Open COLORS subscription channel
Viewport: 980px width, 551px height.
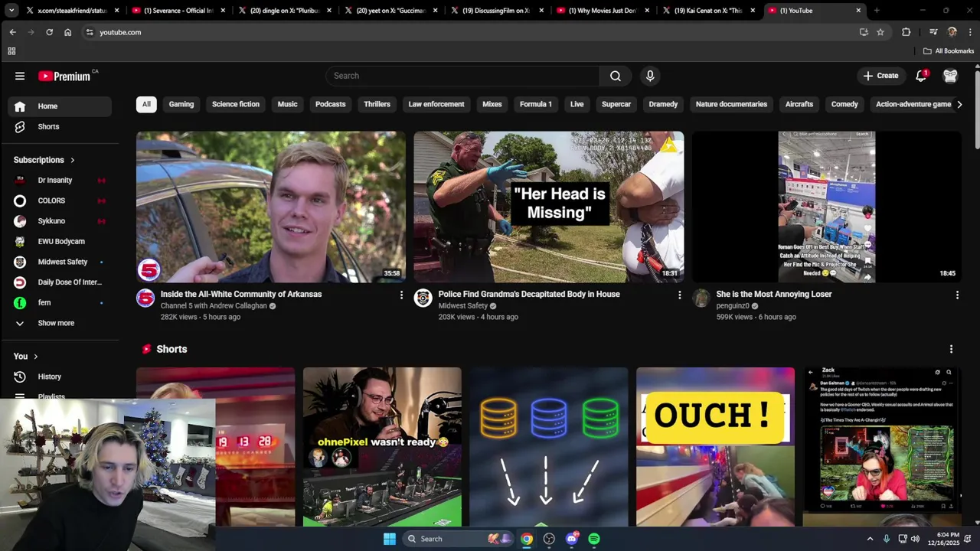tap(60, 201)
